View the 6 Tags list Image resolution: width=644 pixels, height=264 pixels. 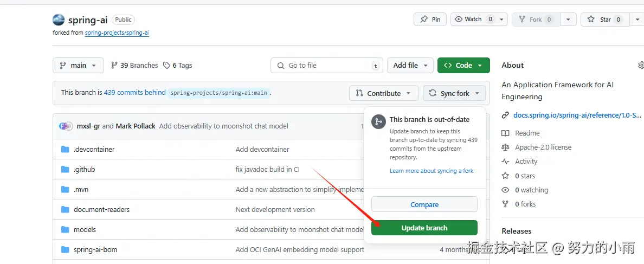pyautogui.click(x=178, y=66)
